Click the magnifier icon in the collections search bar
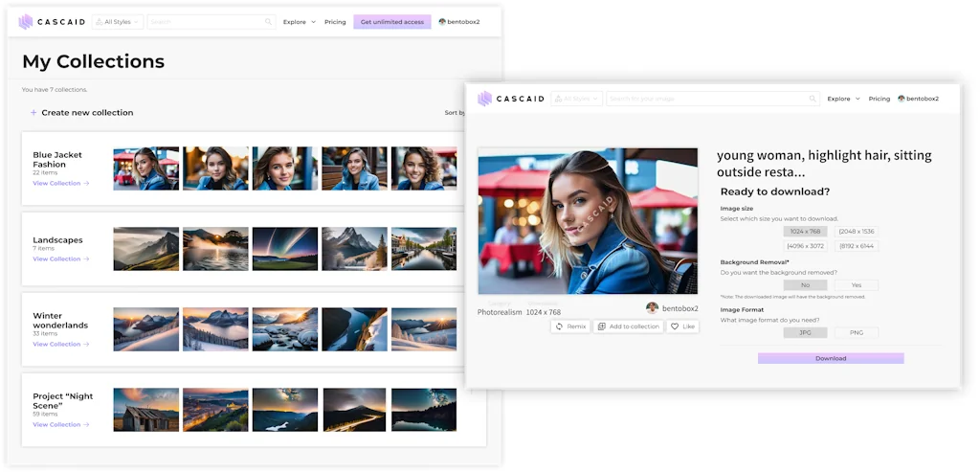Viewport: 980px width, 472px height. (268, 21)
